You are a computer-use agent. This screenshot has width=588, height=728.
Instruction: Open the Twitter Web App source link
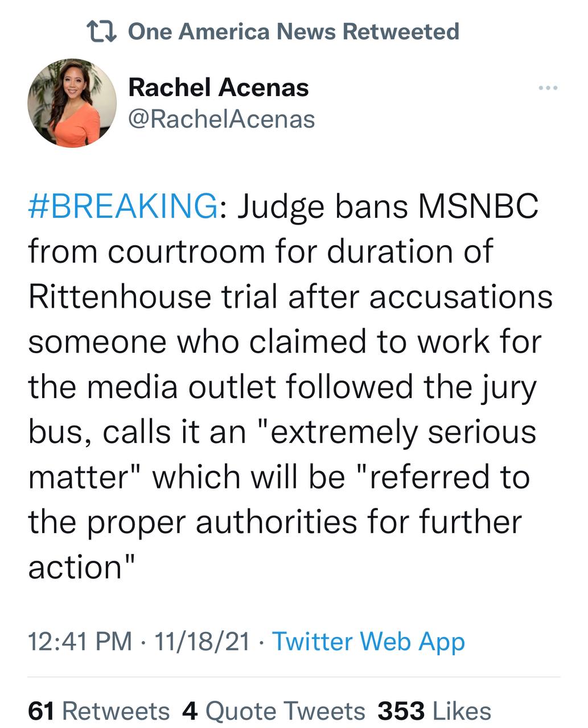(368, 642)
